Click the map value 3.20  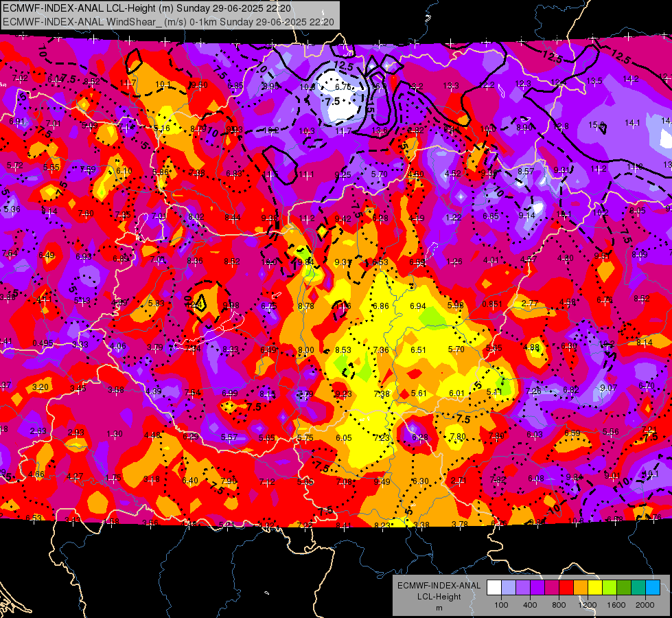pos(40,387)
